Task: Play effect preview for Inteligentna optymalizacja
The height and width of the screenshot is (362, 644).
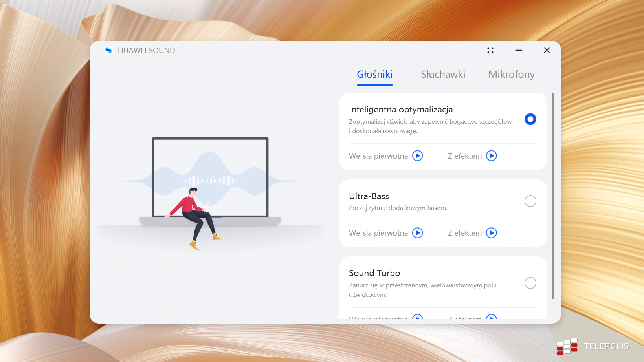Action: [x=491, y=156]
